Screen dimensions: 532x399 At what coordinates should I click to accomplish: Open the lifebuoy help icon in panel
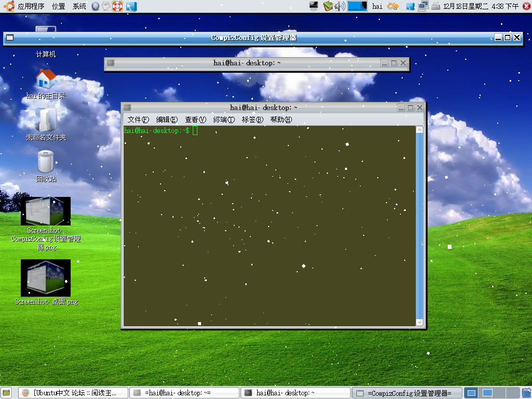pos(117,6)
